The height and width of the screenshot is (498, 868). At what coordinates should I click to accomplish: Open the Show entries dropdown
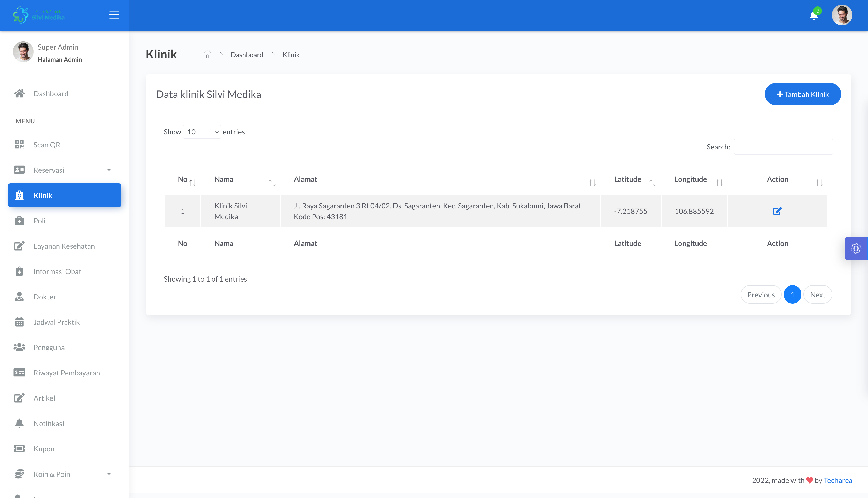202,132
